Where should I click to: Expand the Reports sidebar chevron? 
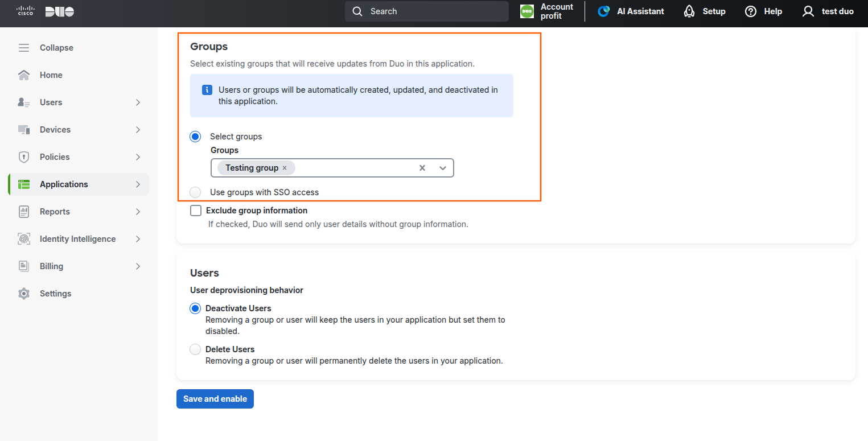coord(138,212)
